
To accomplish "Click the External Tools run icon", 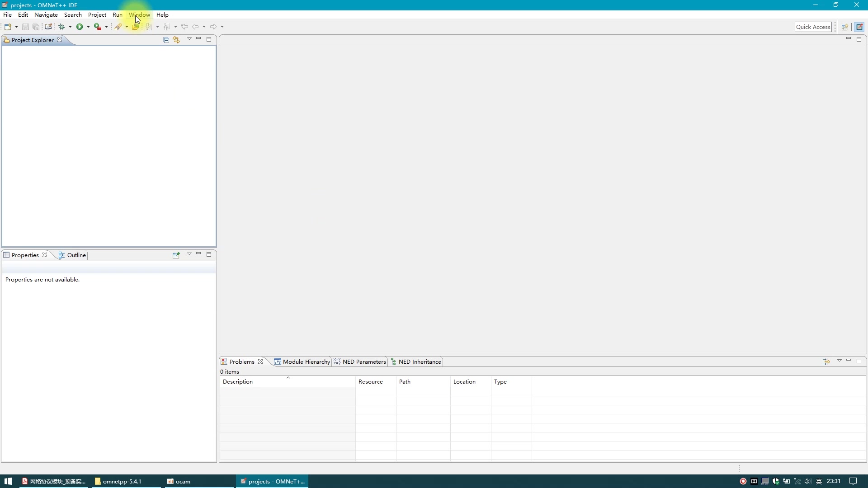I will [97, 27].
